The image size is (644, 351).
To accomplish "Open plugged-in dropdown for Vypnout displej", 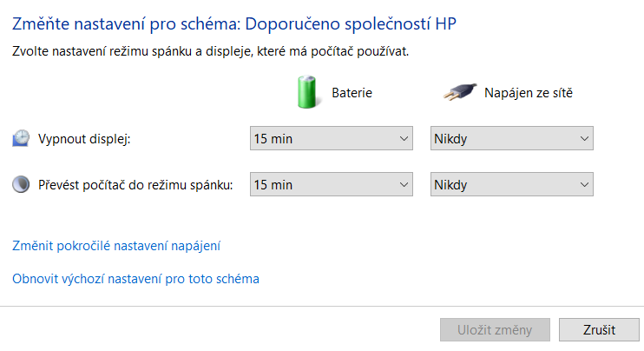I will click(x=512, y=138).
